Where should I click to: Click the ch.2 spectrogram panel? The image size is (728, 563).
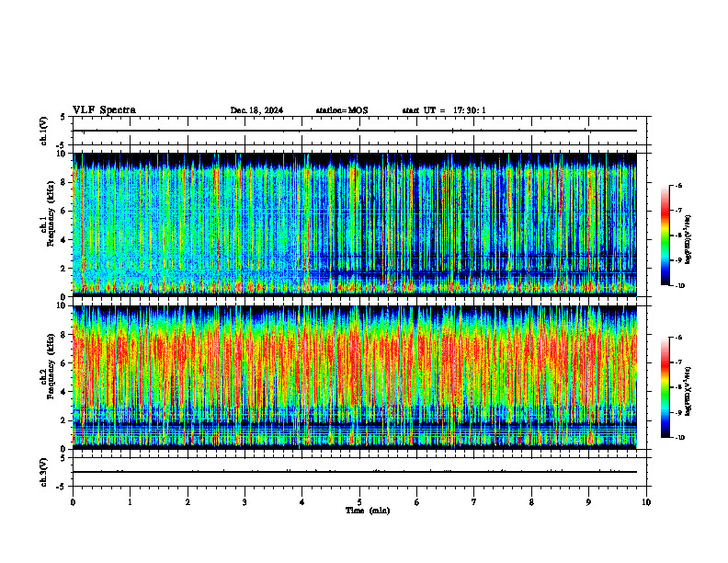pos(355,377)
